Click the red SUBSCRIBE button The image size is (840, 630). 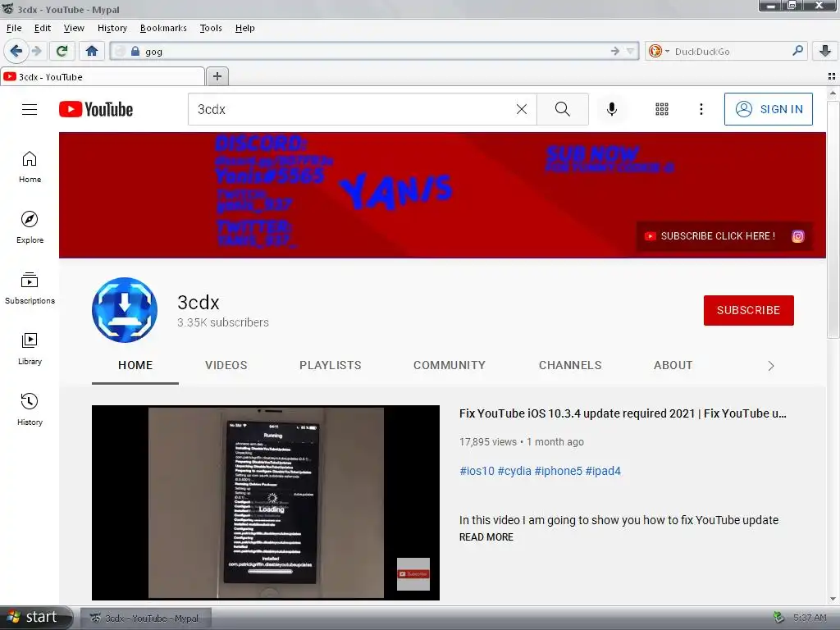748,310
